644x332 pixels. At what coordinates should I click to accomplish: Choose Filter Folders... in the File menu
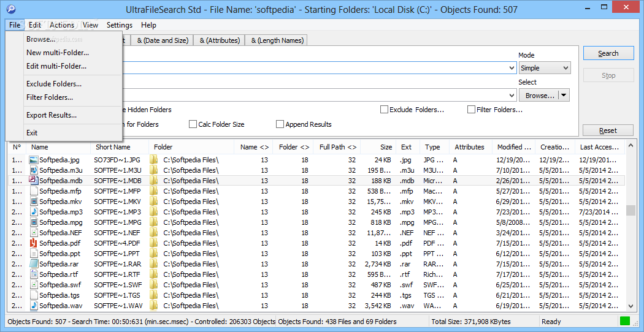pos(50,97)
